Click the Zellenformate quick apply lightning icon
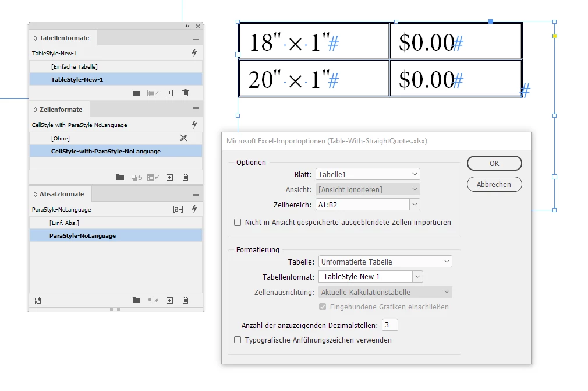Screen dimensions: 588x391 (x=194, y=125)
